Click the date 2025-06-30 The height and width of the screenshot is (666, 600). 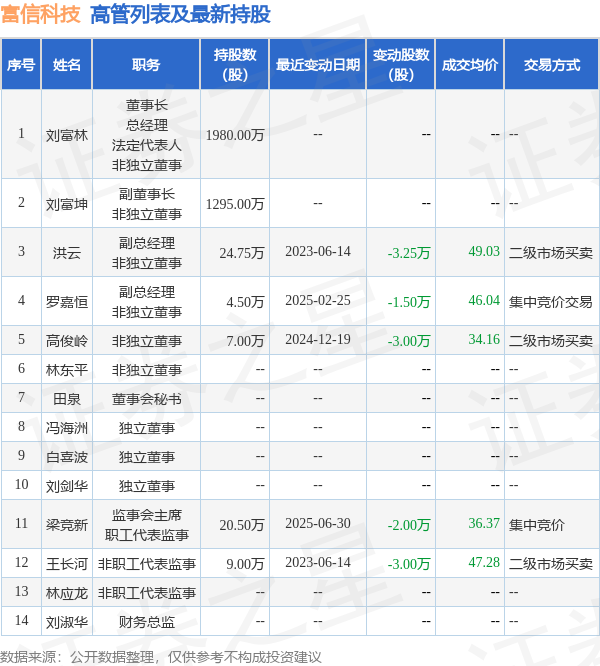(x=318, y=523)
